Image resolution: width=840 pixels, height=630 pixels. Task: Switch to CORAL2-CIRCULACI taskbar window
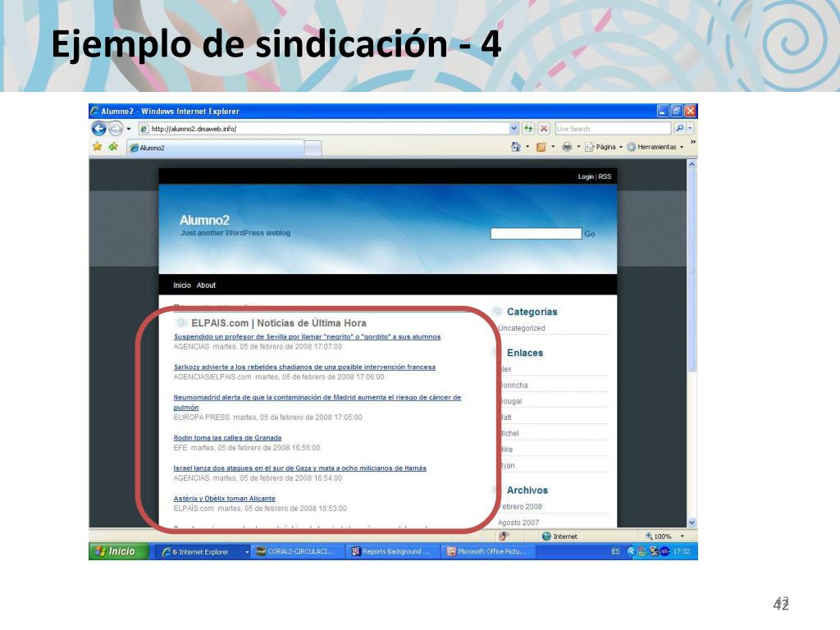(x=299, y=552)
